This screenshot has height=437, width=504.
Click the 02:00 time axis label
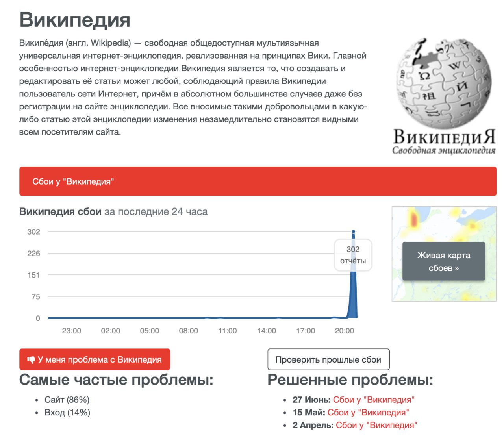coord(111,331)
